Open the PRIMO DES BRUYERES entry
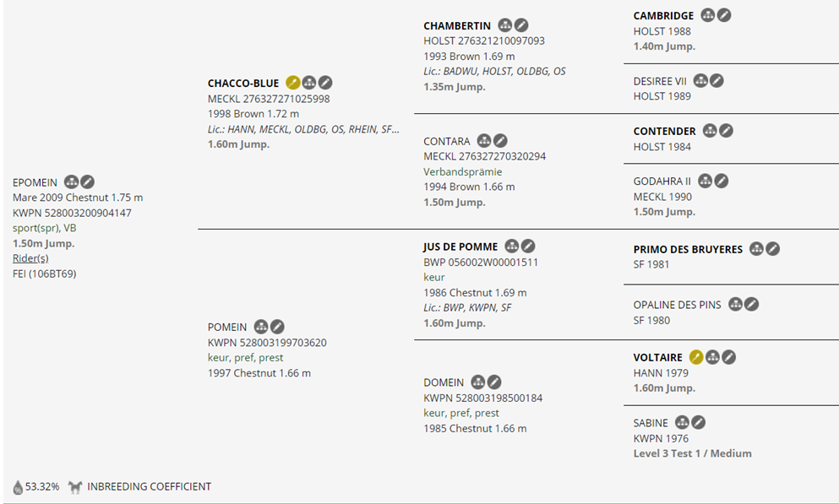Screen dimensions: 839x504 coord(688,250)
